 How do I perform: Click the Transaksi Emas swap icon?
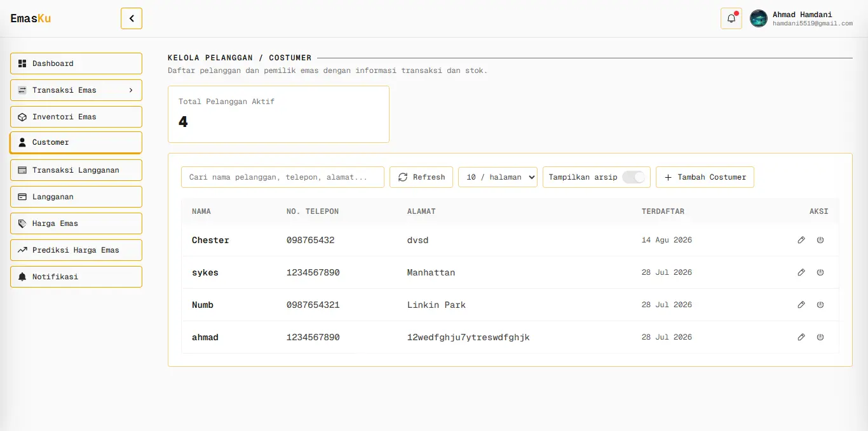point(22,90)
